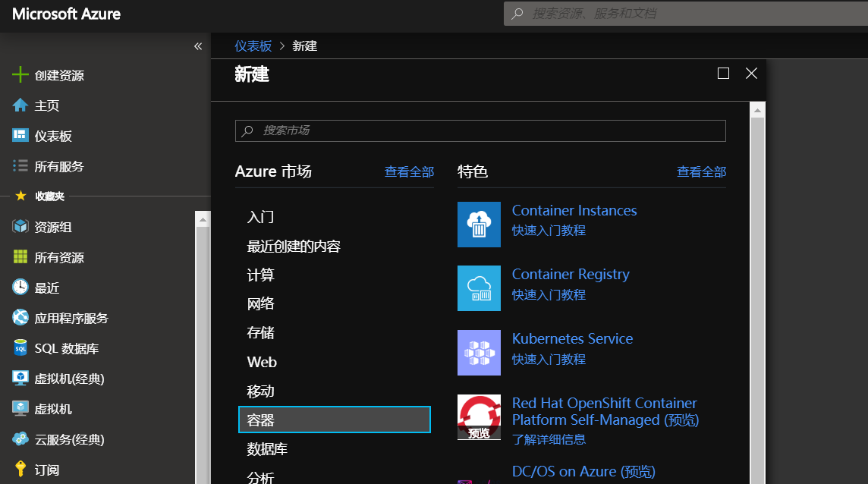Open 所有服务 in the sidebar
The image size is (868, 484).
coord(59,166)
